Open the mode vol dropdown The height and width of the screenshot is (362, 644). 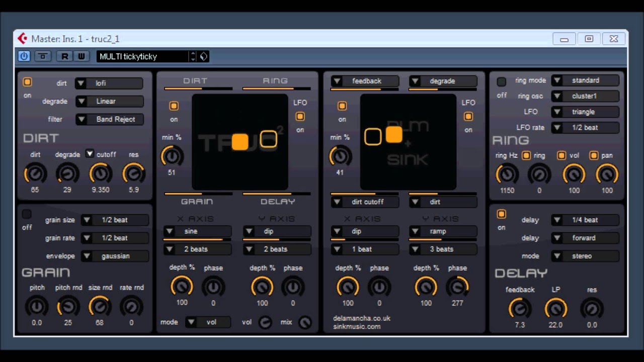pos(208,322)
